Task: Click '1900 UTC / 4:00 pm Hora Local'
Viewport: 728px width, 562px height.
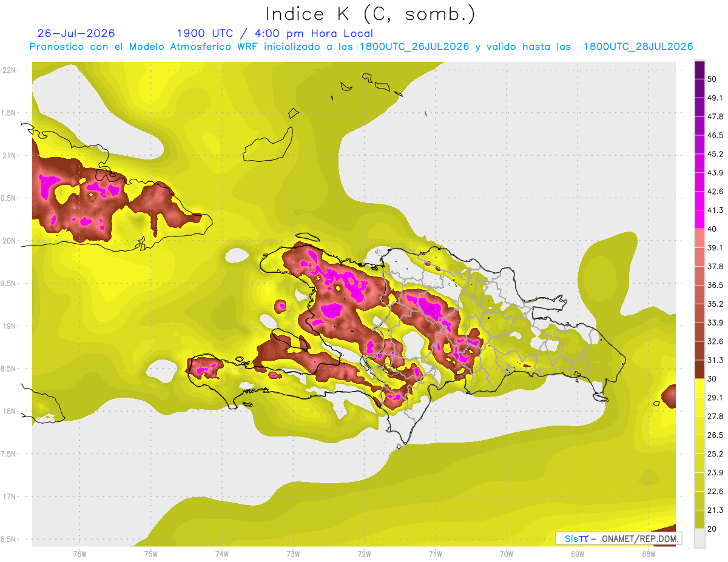Action: (275, 33)
